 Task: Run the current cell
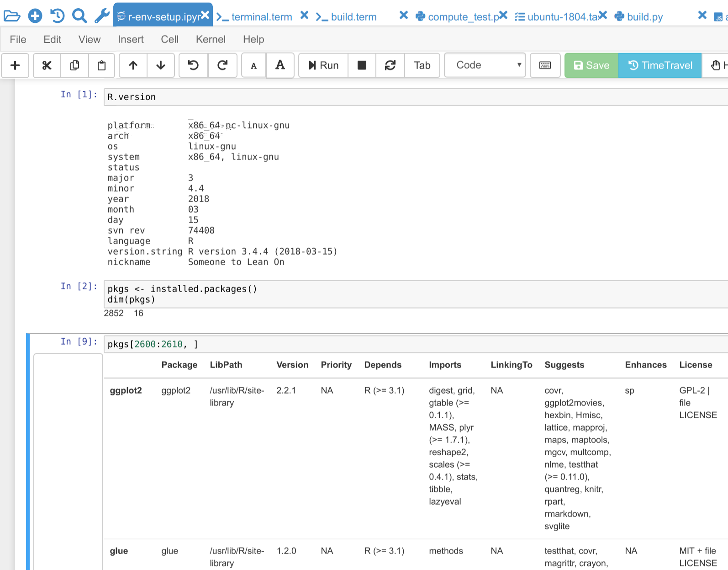323,65
